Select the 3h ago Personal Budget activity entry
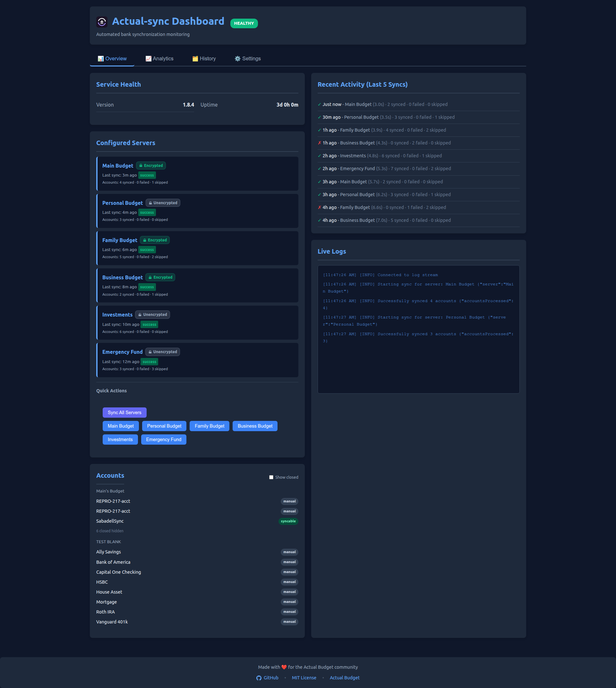This screenshot has height=688, width=616. [419, 195]
